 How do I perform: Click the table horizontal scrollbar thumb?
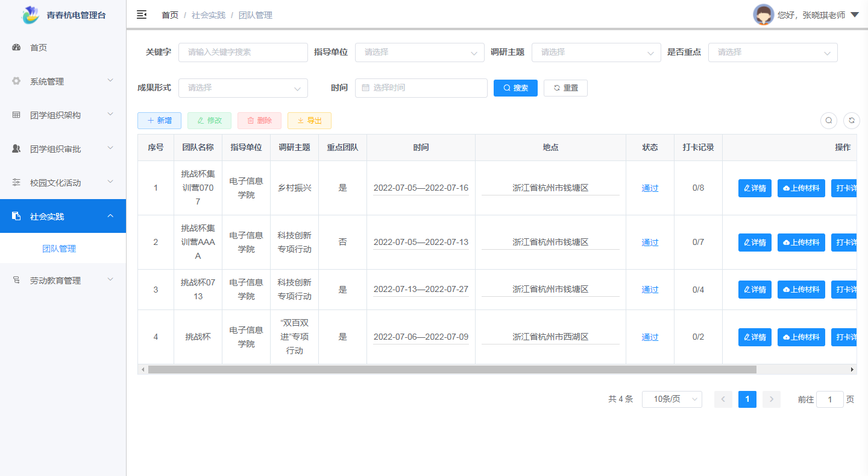(x=452, y=369)
